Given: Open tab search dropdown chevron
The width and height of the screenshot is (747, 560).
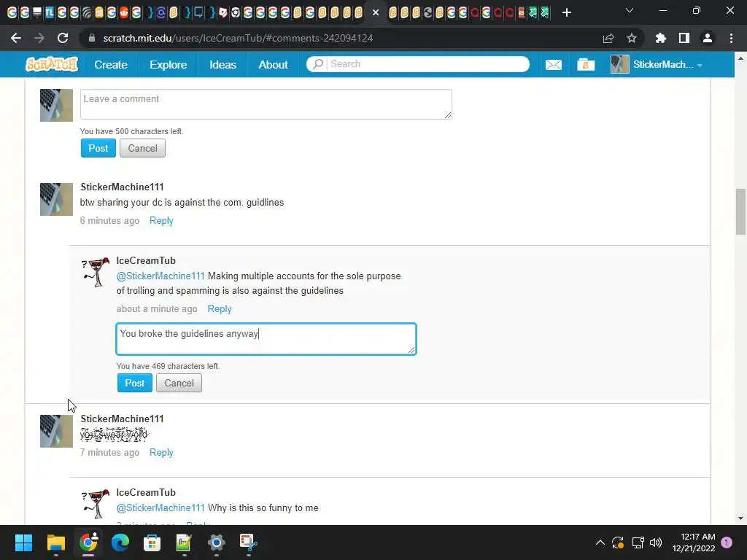Looking at the screenshot, I should (630, 10).
